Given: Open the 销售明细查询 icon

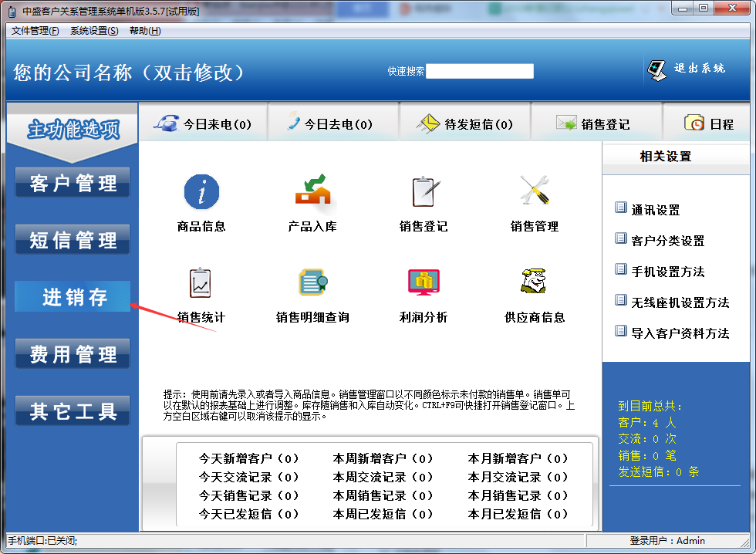Looking at the screenshot, I should pos(312,282).
